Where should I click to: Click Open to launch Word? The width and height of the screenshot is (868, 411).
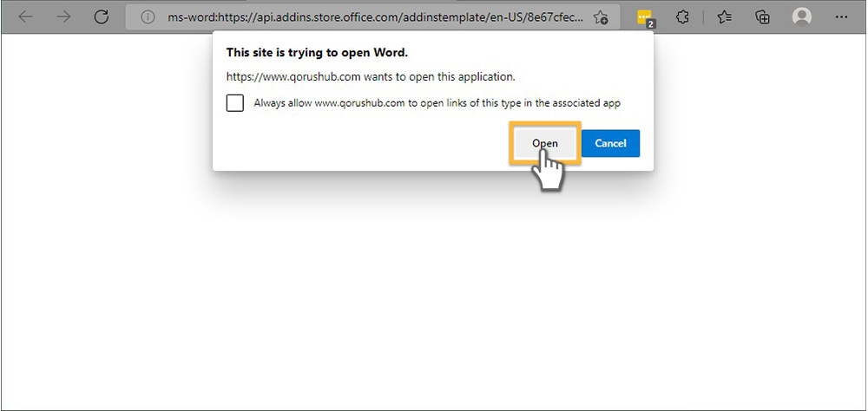tap(545, 143)
